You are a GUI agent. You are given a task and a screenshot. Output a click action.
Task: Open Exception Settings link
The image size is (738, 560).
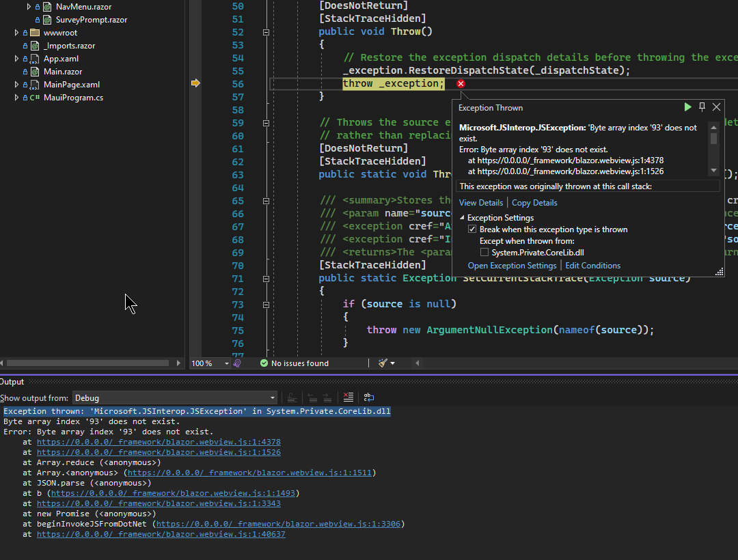512,266
